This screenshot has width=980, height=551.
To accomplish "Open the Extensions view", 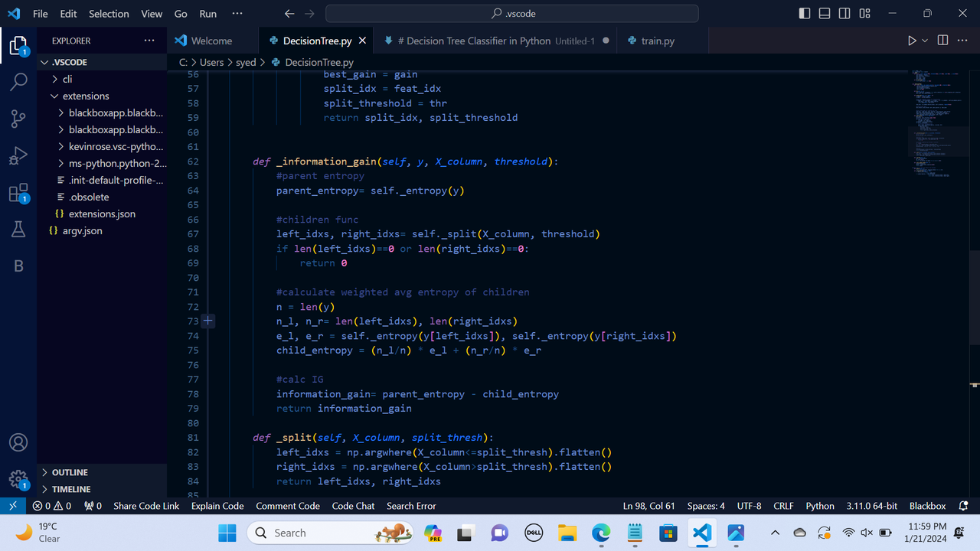I will point(18,193).
